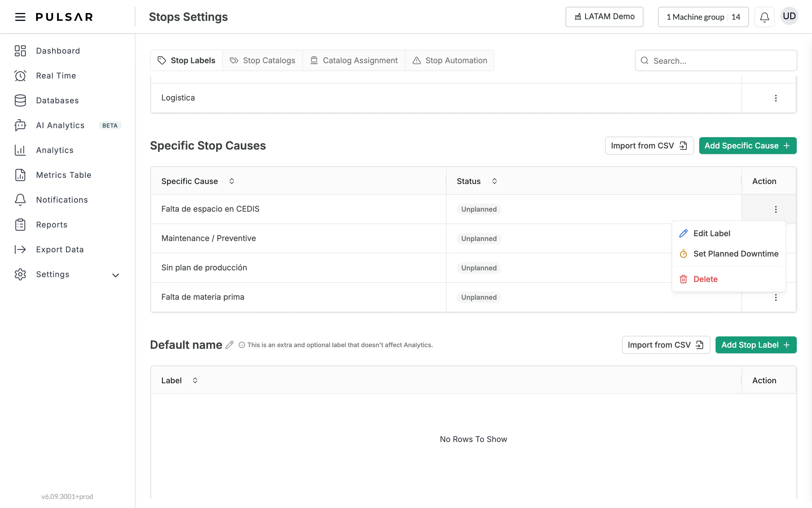Select Set Planned Downtime in the menu
This screenshot has width=812, height=508.
coord(729,254)
